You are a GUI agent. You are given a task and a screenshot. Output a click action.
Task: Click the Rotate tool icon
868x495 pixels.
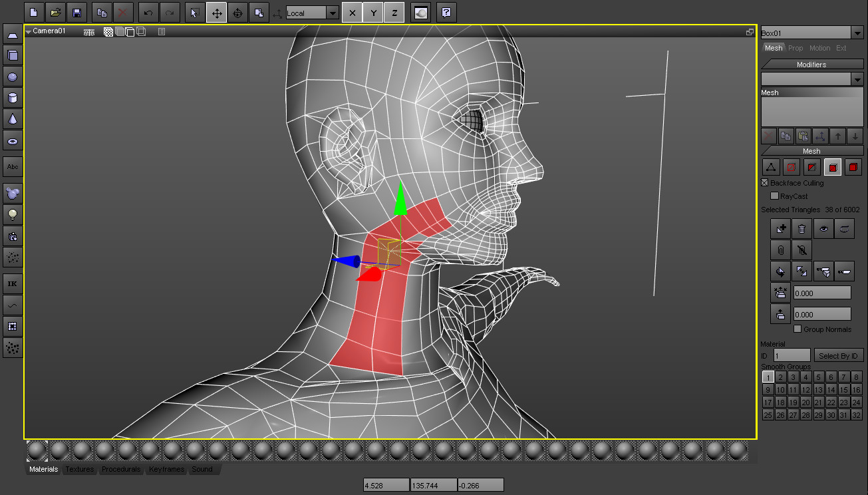pos(238,13)
